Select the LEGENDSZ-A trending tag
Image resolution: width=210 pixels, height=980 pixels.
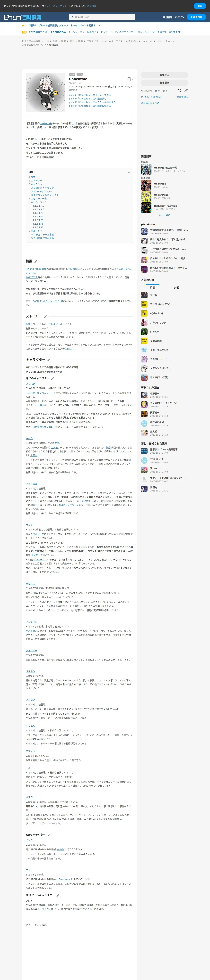(58, 32)
